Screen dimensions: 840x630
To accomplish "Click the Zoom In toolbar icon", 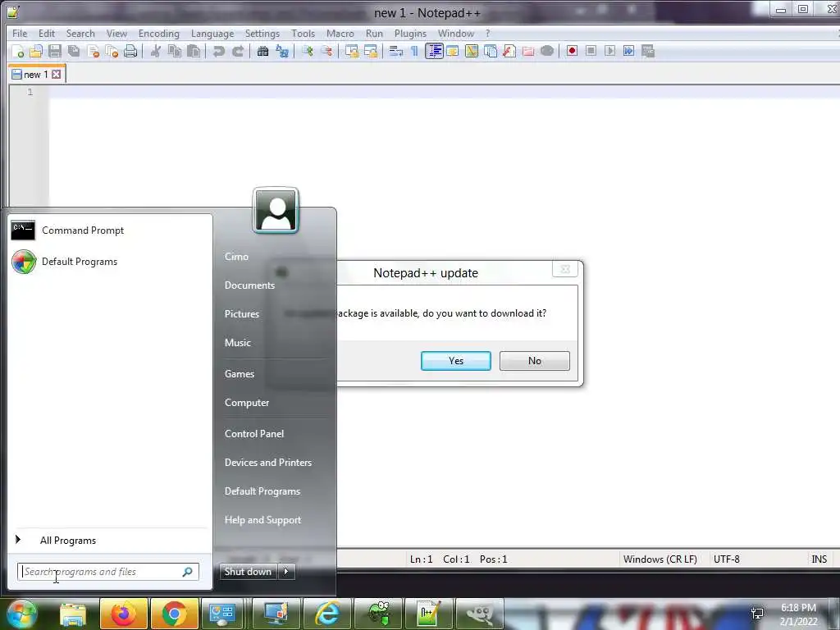I will pyautogui.click(x=308, y=52).
